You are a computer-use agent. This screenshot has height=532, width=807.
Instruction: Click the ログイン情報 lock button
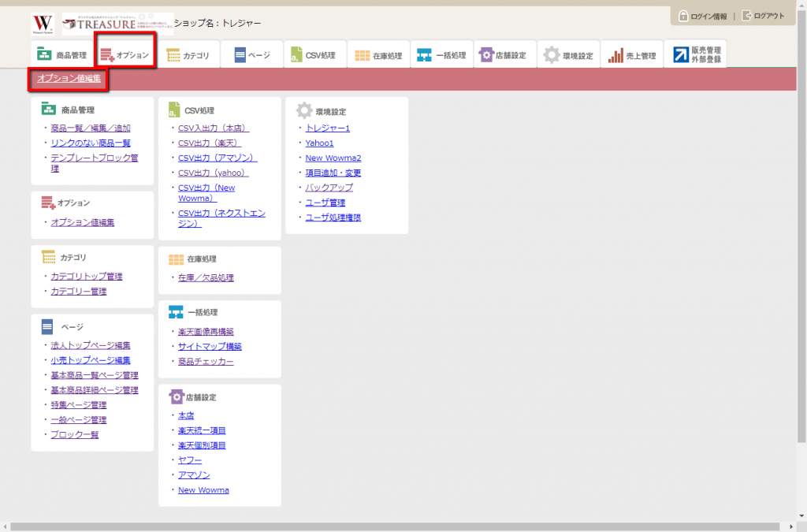coord(703,17)
